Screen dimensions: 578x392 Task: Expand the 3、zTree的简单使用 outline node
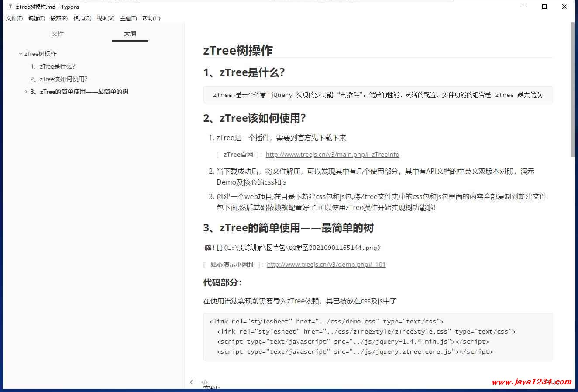(26, 92)
